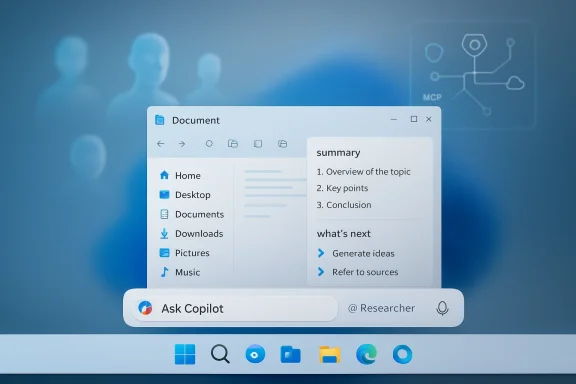The width and height of the screenshot is (576, 384).
Task: Open File Explorer yellow folder in taskbar
Action: (330, 355)
